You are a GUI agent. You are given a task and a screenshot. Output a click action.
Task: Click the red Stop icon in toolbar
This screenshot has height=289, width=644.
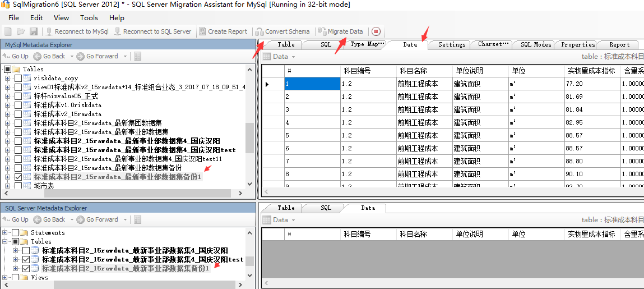tap(377, 31)
